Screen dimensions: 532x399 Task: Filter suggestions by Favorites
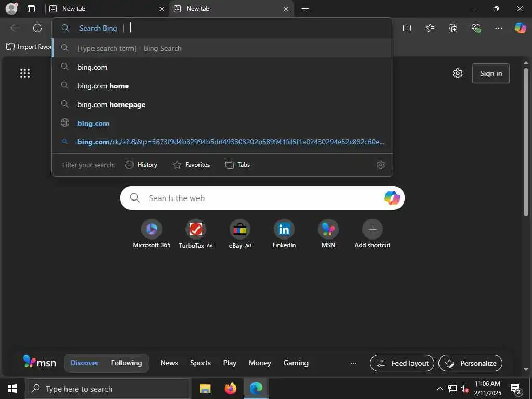click(191, 165)
